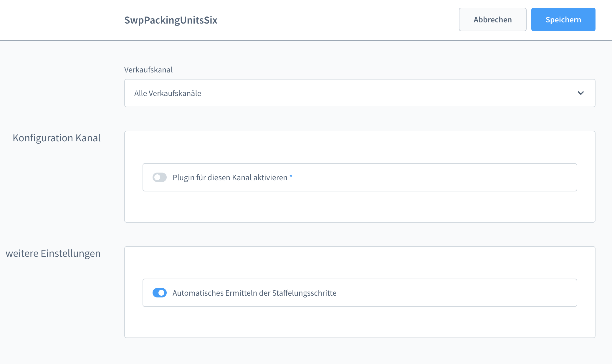Click the 'weitere Einstellungen' section heading
This screenshot has height=364, width=612.
pyautogui.click(x=53, y=253)
